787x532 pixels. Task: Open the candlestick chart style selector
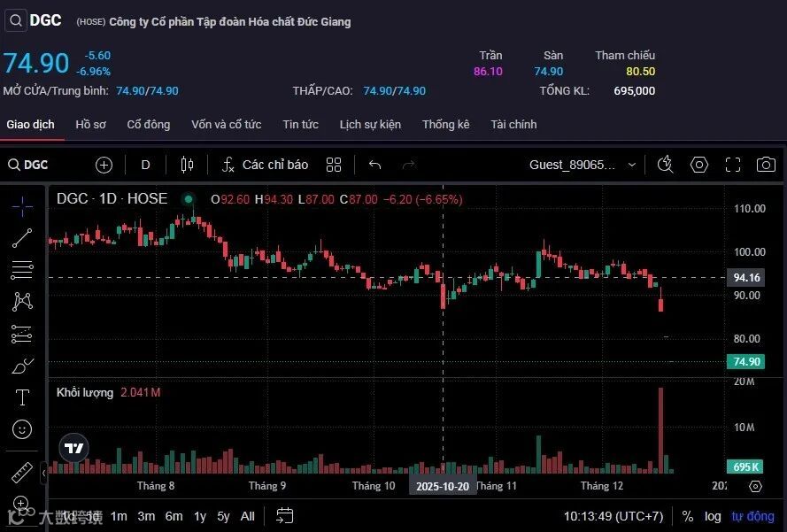[187, 165]
